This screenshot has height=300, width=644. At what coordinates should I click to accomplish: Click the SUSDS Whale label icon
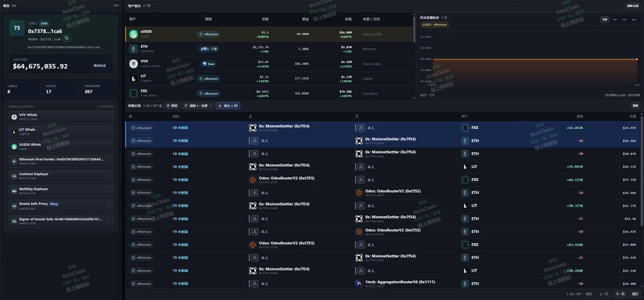tap(14, 147)
